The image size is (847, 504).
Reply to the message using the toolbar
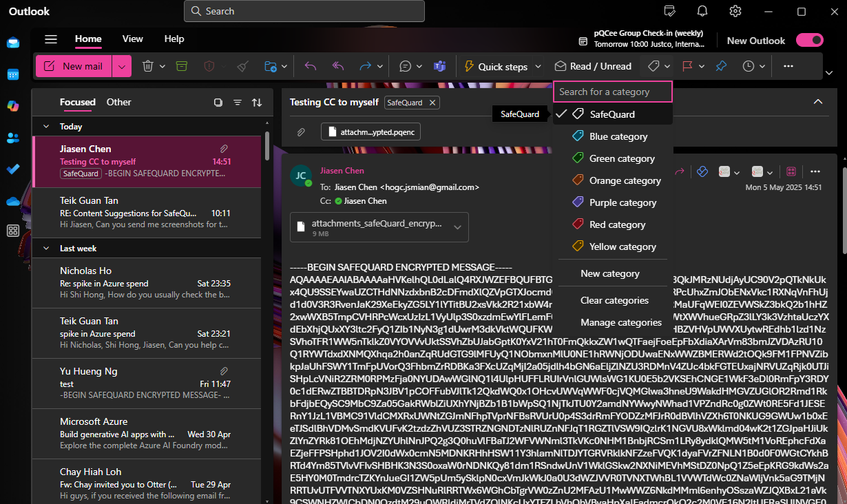[x=311, y=66]
